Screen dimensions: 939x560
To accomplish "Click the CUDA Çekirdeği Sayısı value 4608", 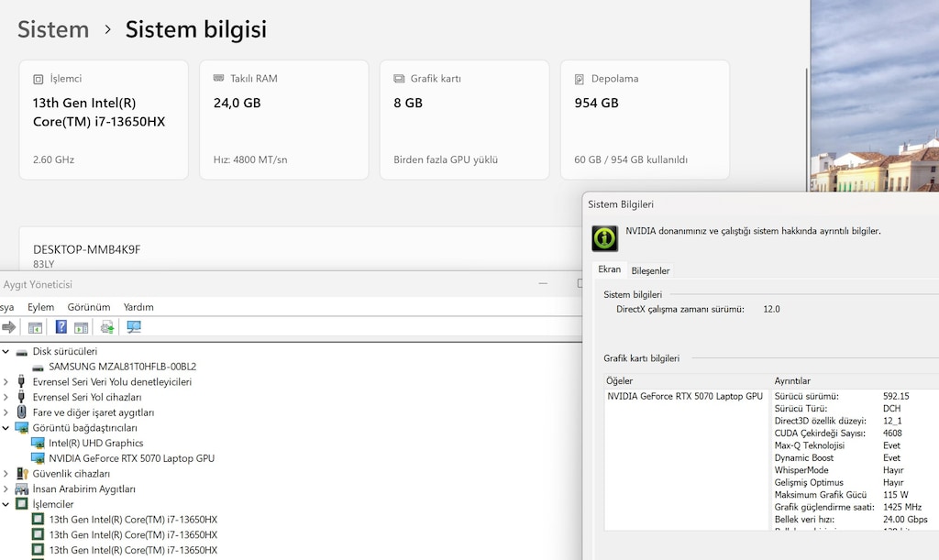I will pyautogui.click(x=892, y=434).
